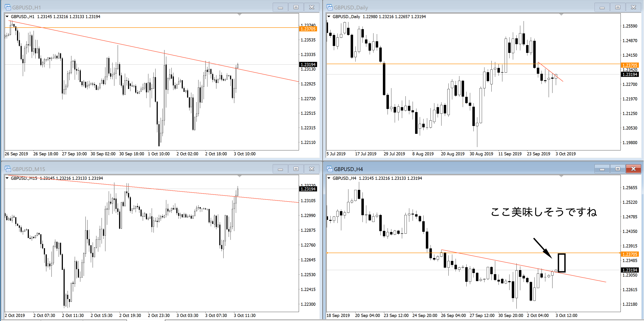
Task: Open the triangle menu beside GBPUSD,H4 label
Action: pyautogui.click(x=329, y=178)
